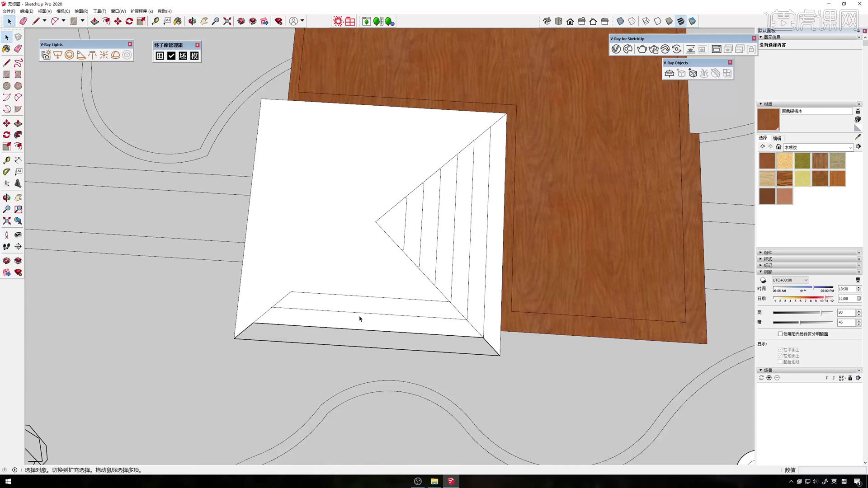868x488 pixels.
Task: Pick the Push/Pull tool in top toolbar
Action: pyautogui.click(x=94, y=21)
